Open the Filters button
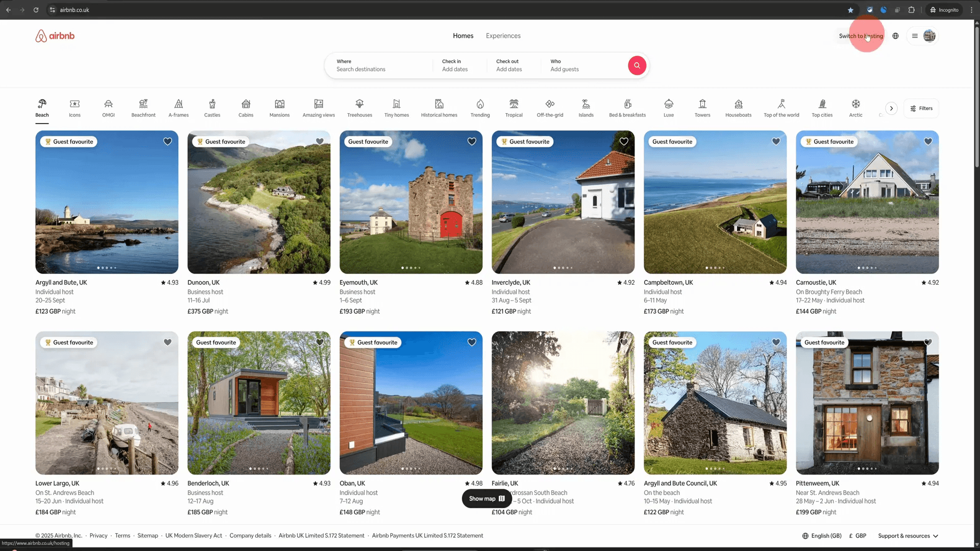 tap(921, 108)
